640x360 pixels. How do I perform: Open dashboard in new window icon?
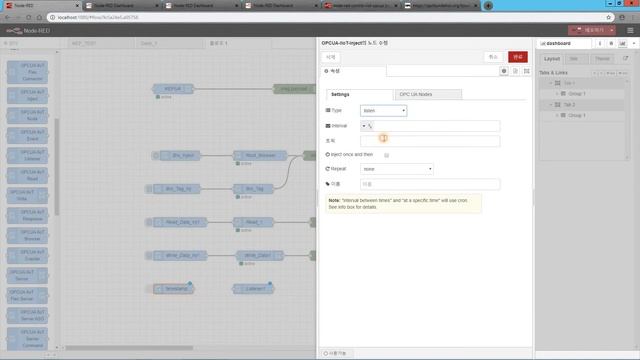(x=625, y=59)
